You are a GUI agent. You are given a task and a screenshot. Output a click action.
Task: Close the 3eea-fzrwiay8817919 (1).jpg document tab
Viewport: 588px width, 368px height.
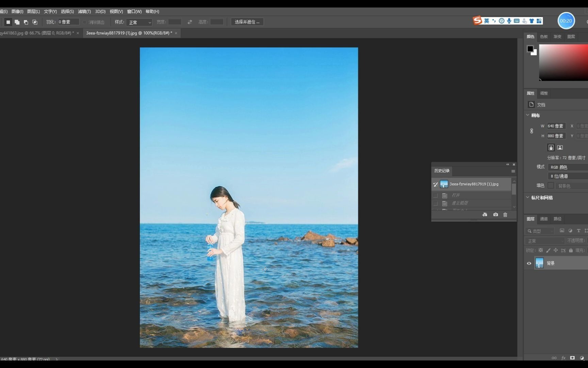(x=176, y=33)
